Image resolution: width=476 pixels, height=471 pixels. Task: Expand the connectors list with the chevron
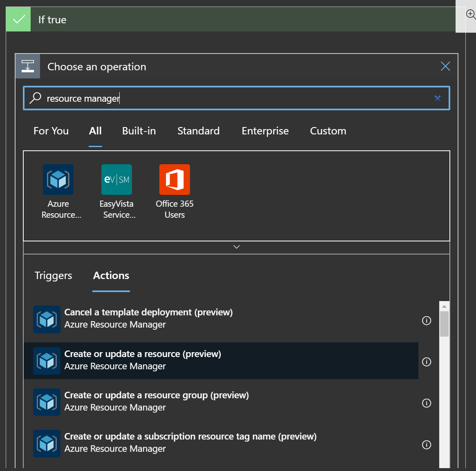coord(236,247)
